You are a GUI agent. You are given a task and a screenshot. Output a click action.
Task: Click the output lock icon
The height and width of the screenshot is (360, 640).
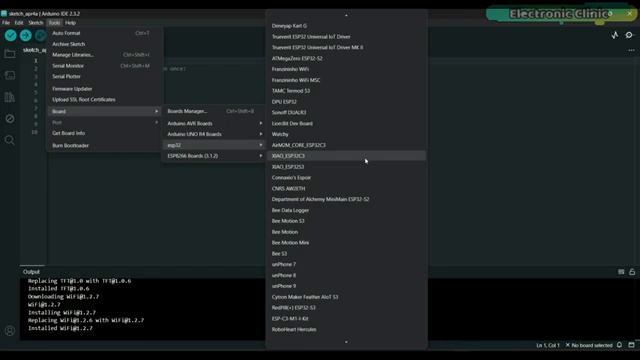(x=632, y=272)
